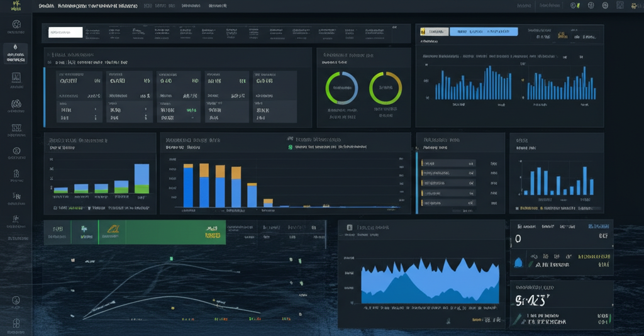Open the sidebar bar-chart box icon
This screenshot has width=644, height=336.
[16, 77]
